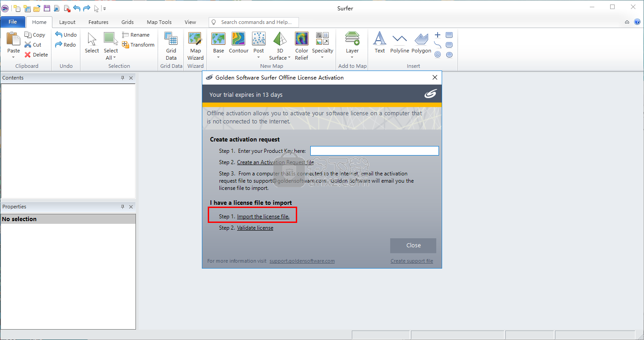Click the Paste clipboard icon

point(14,39)
